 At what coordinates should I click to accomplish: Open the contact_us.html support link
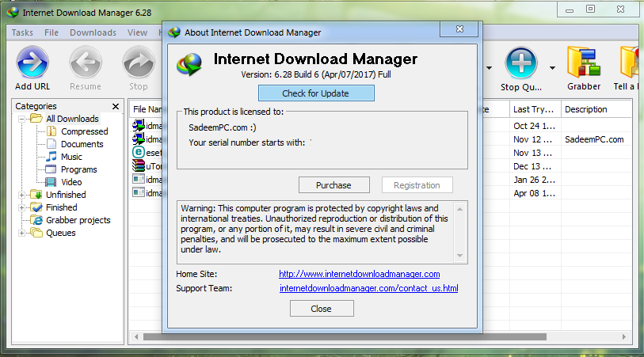(x=369, y=288)
